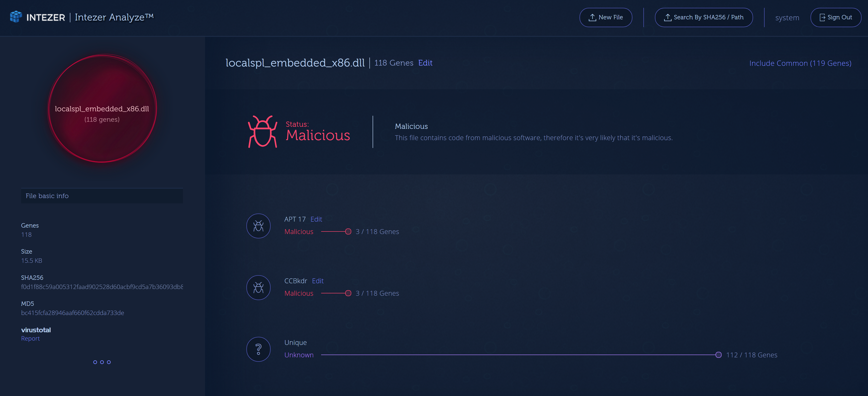This screenshot has width=868, height=396.
Task: Select the CCBkdr bug icon
Action: (x=258, y=288)
